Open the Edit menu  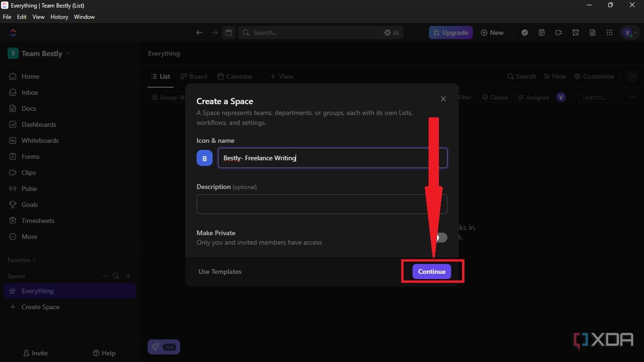click(22, 17)
